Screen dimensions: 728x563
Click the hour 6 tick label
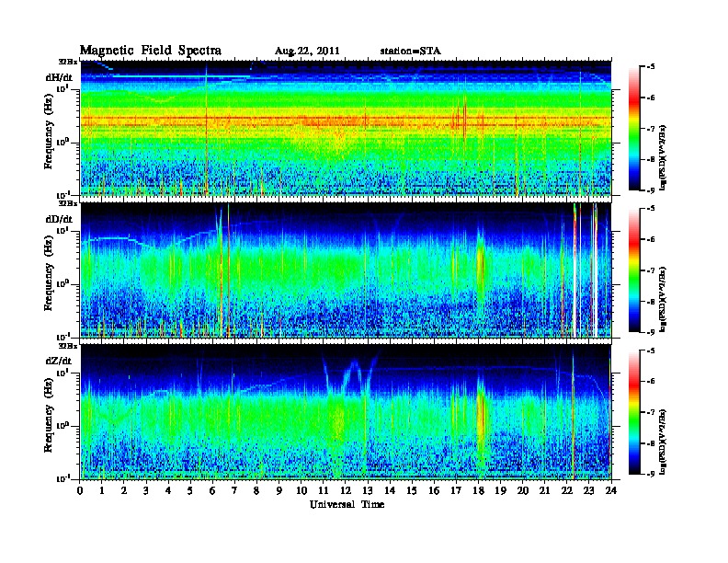pyautogui.click(x=212, y=490)
